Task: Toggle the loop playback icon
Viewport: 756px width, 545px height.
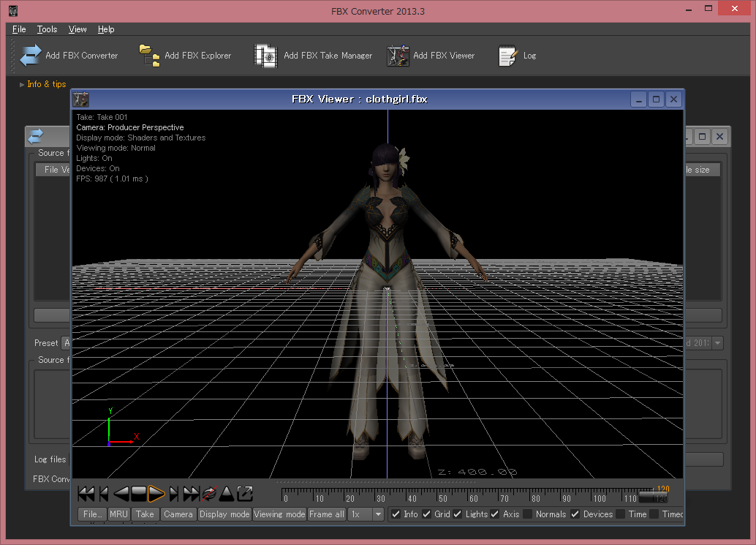Action: pos(209,493)
